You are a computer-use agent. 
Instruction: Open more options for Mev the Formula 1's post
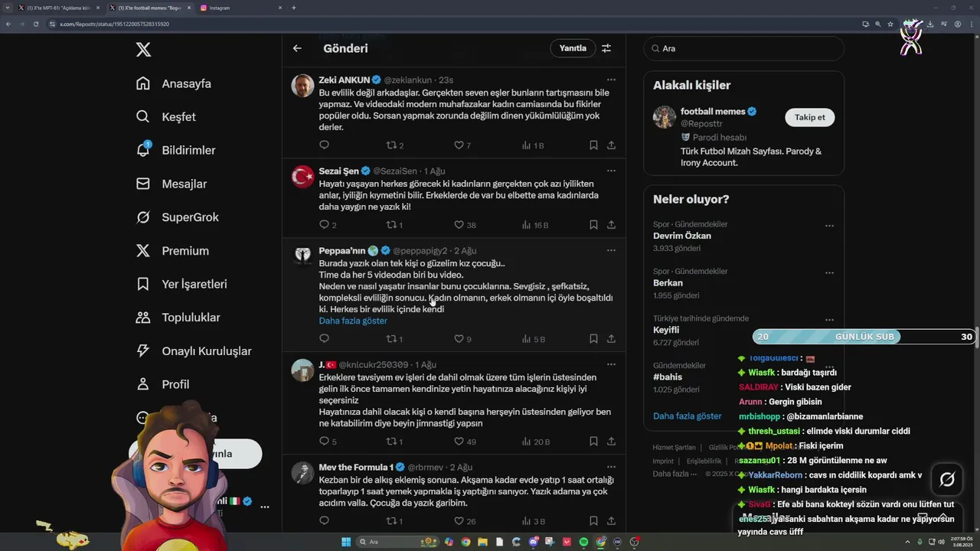611,467
